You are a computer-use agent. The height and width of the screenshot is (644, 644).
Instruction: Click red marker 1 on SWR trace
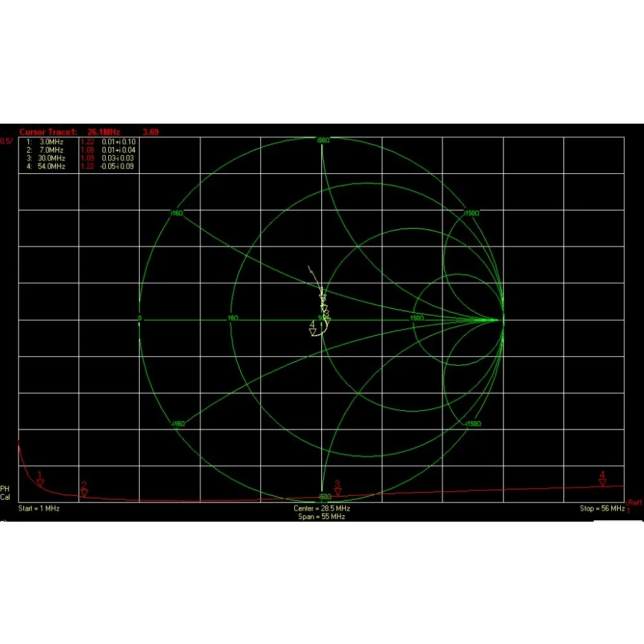[40, 479]
